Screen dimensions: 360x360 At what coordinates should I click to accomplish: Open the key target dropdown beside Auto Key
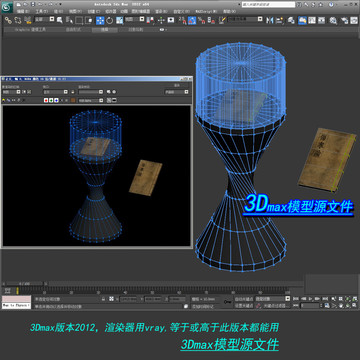coord(273,299)
